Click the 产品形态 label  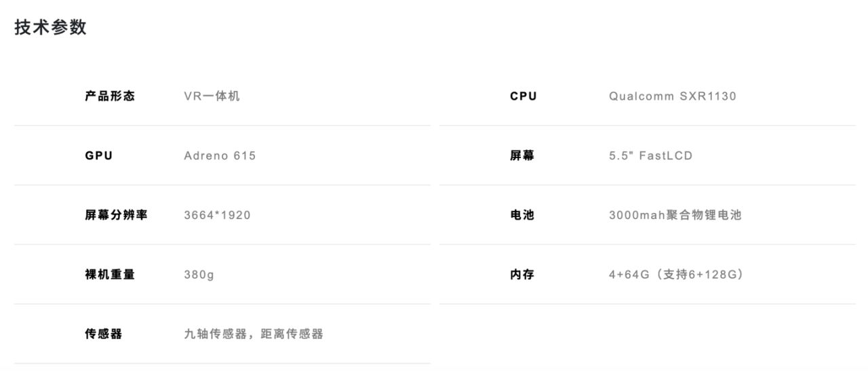(110, 96)
